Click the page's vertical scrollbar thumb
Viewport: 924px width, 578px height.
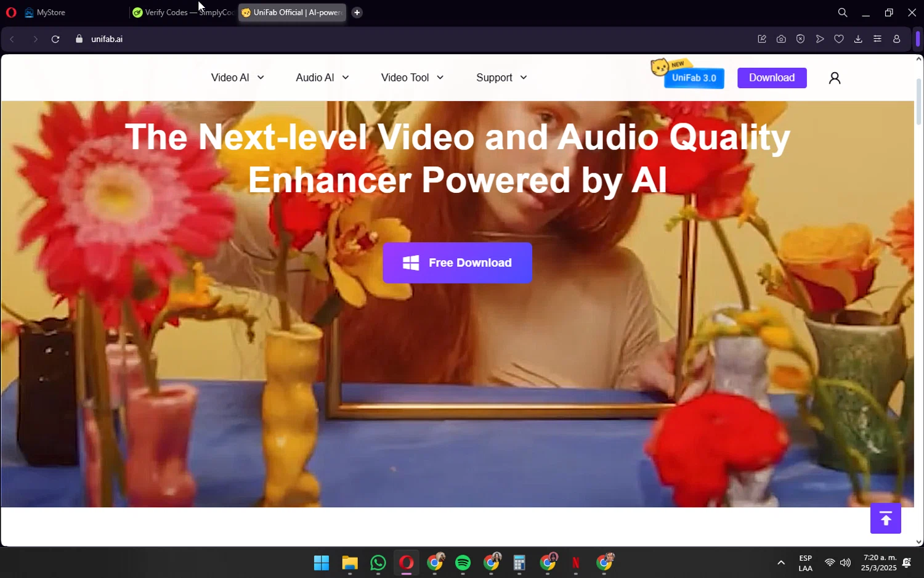tap(918, 102)
